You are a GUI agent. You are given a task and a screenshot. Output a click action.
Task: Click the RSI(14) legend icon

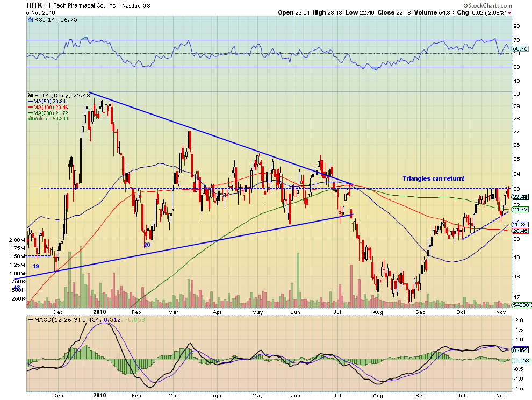31,20
